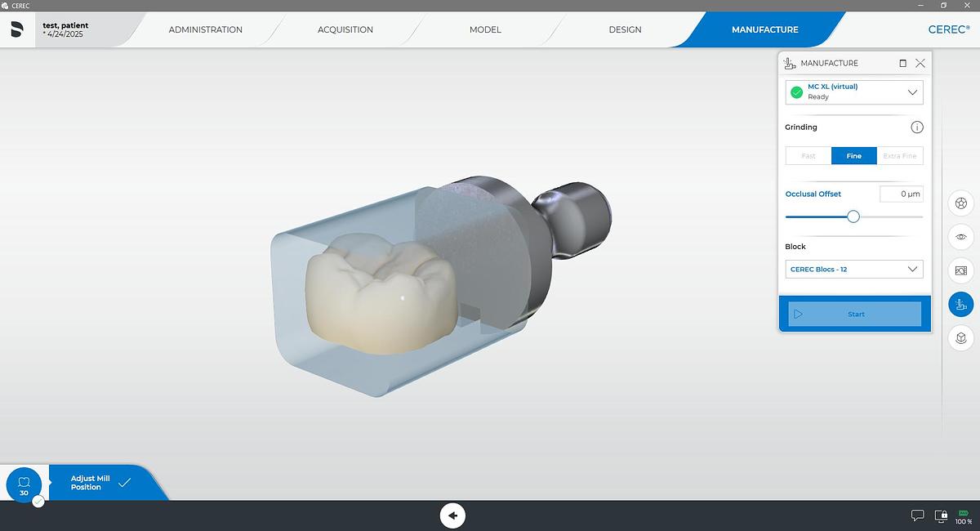Image resolution: width=980 pixels, height=531 pixels.
Task: Switch to the DESIGN phase tab
Action: pos(625,29)
